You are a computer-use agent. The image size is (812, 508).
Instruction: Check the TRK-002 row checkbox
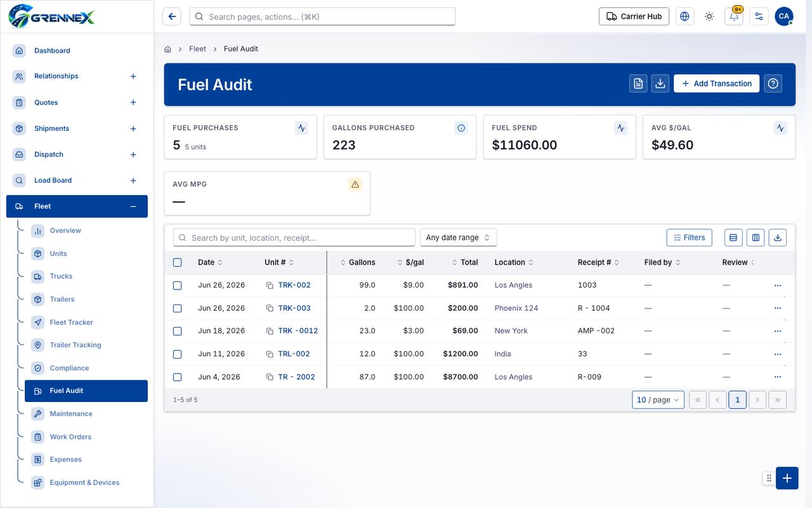click(x=178, y=286)
